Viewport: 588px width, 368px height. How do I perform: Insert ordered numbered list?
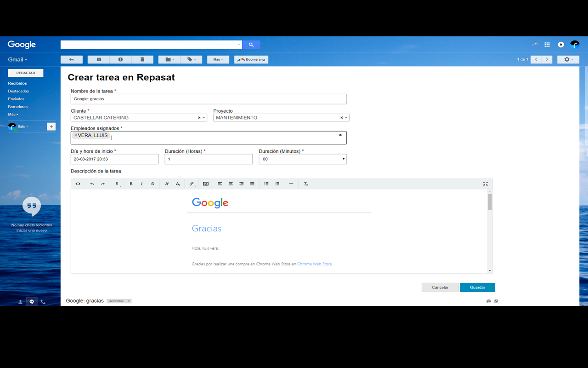277,184
